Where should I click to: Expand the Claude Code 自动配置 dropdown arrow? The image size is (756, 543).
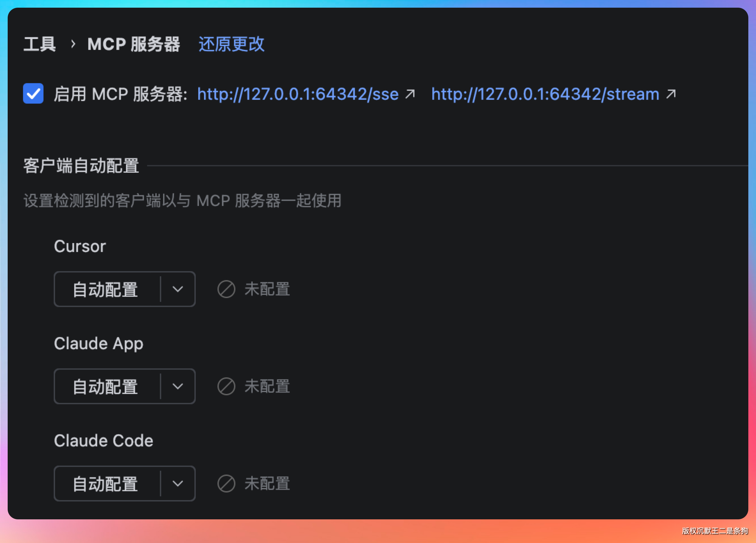point(178,484)
